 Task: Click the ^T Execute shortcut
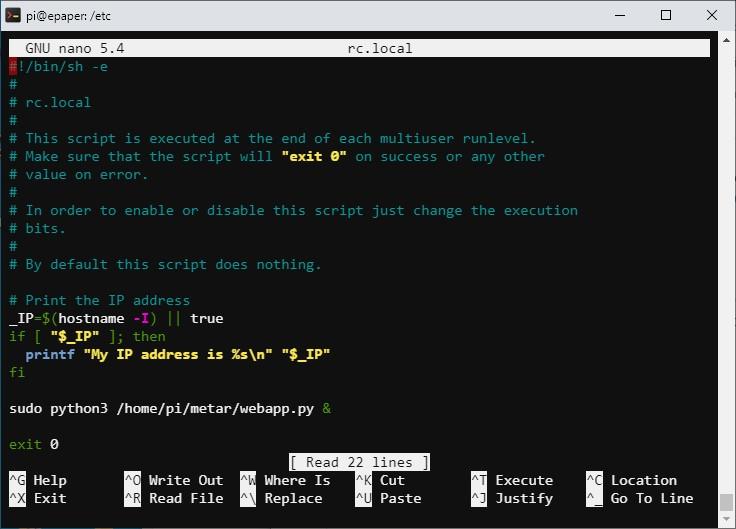click(512, 480)
